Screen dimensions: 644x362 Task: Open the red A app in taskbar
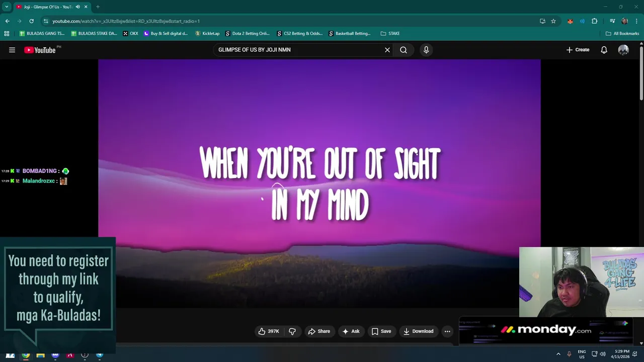coord(70,355)
